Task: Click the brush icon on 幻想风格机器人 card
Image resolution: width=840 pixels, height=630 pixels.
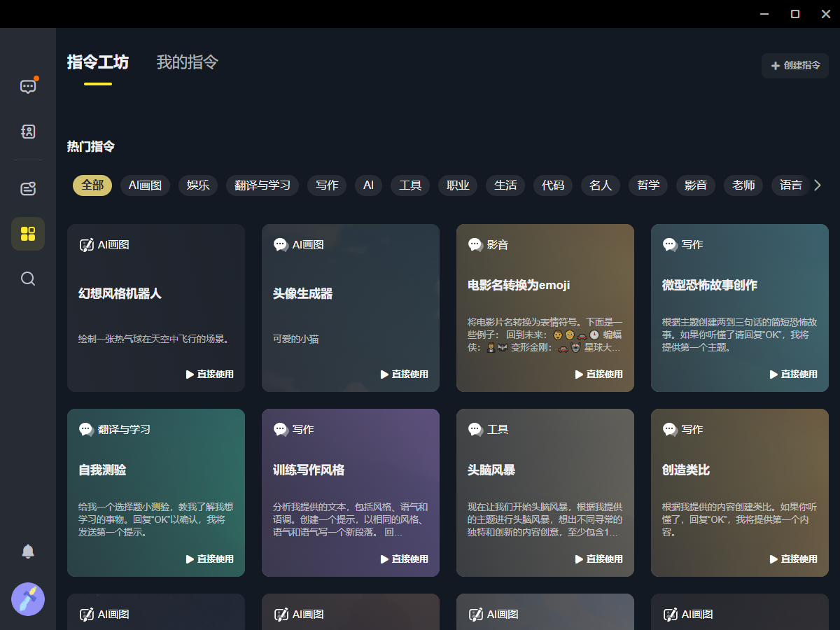Action: [x=86, y=244]
